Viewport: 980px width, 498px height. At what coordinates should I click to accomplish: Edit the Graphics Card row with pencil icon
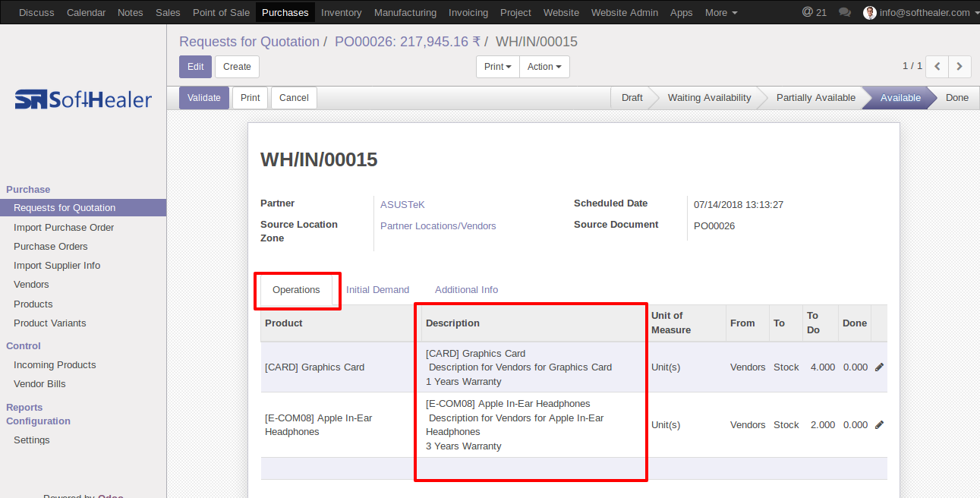pyautogui.click(x=879, y=367)
